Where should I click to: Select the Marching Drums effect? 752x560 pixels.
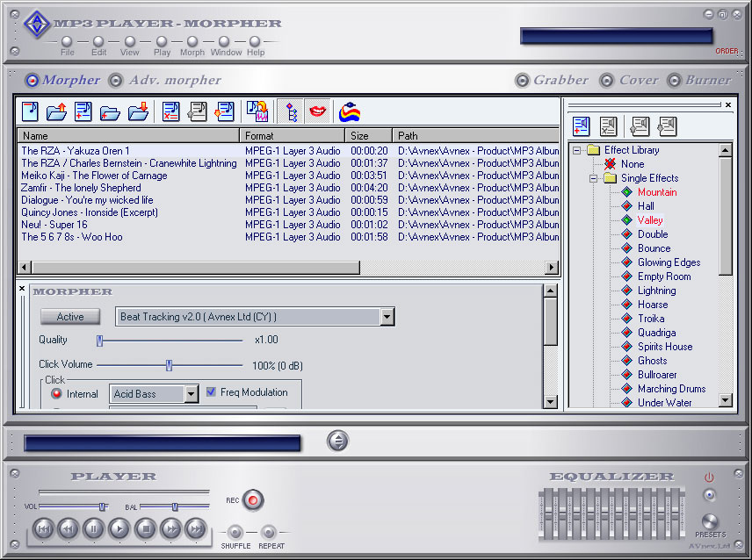click(671, 389)
